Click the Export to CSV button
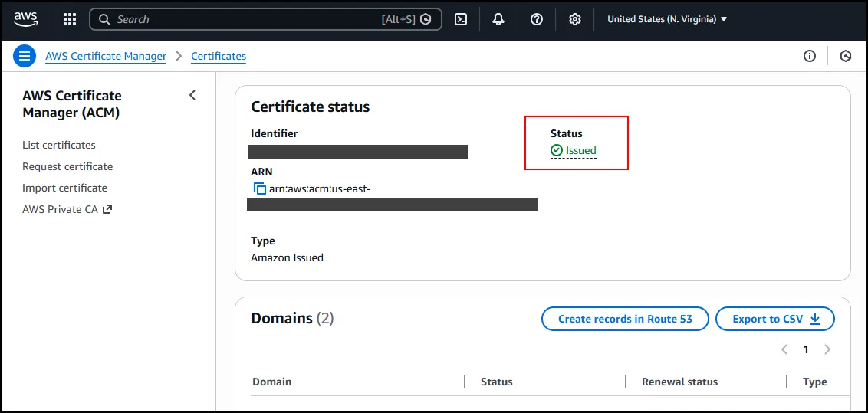This screenshot has height=413, width=868. [x=775, y=319]
